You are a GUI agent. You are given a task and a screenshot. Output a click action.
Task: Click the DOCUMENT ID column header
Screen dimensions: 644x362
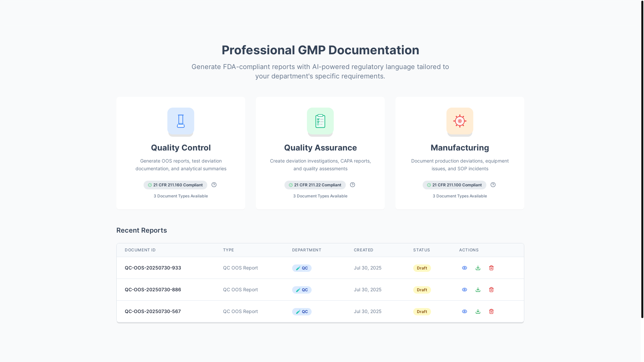click(x=140, y=250)
